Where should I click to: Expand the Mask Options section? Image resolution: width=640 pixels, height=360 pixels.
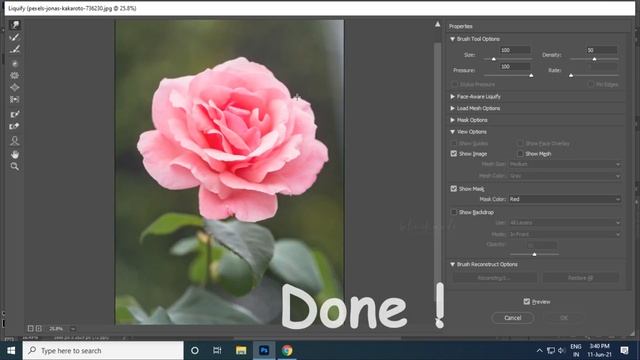click(452, 120)
